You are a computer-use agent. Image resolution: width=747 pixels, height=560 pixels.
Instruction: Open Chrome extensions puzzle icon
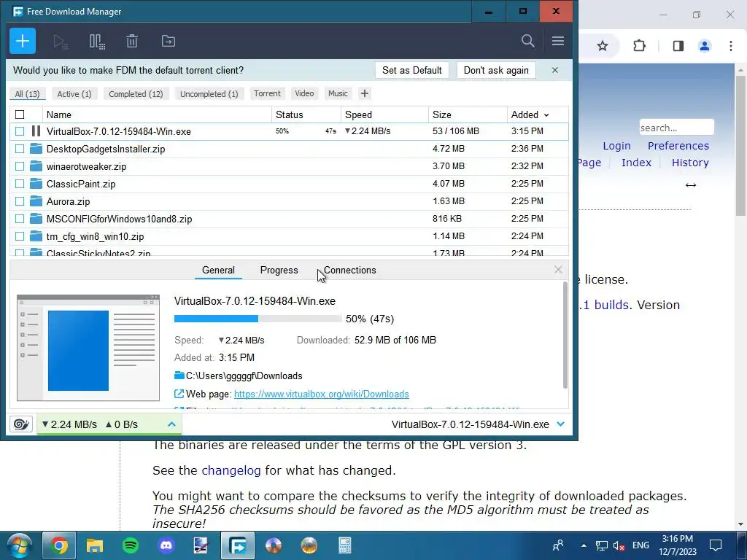point(639,46)
